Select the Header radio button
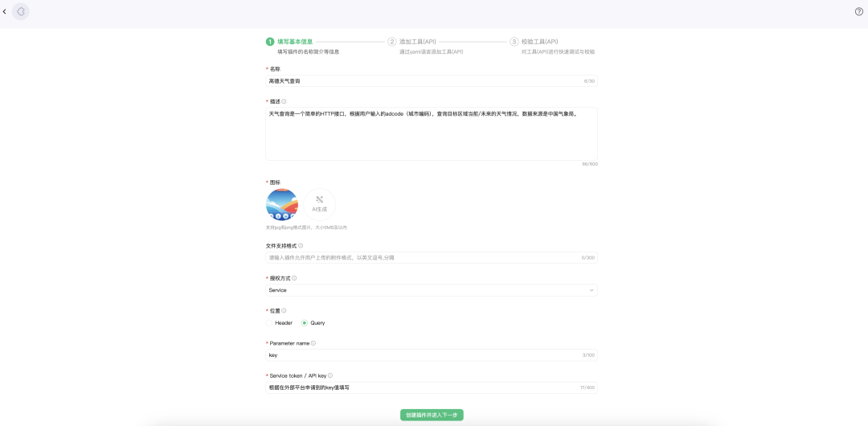The image size is (868, 426). coord(270,323)
